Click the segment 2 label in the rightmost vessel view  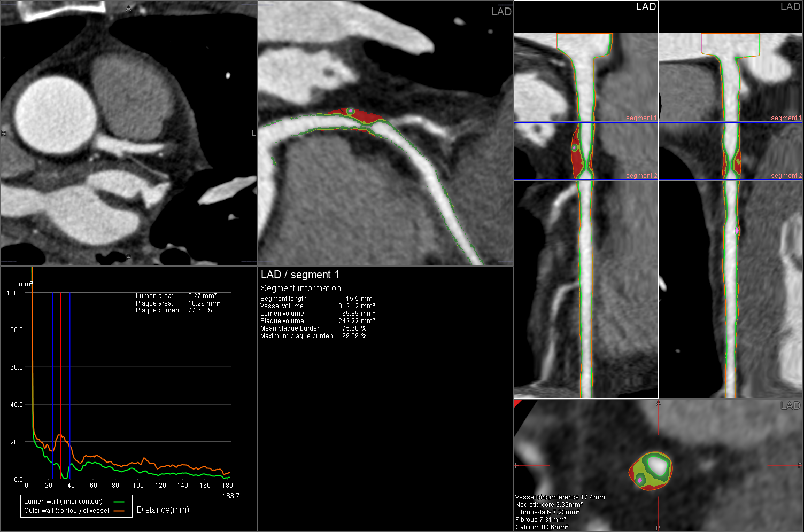coord(786,176)
